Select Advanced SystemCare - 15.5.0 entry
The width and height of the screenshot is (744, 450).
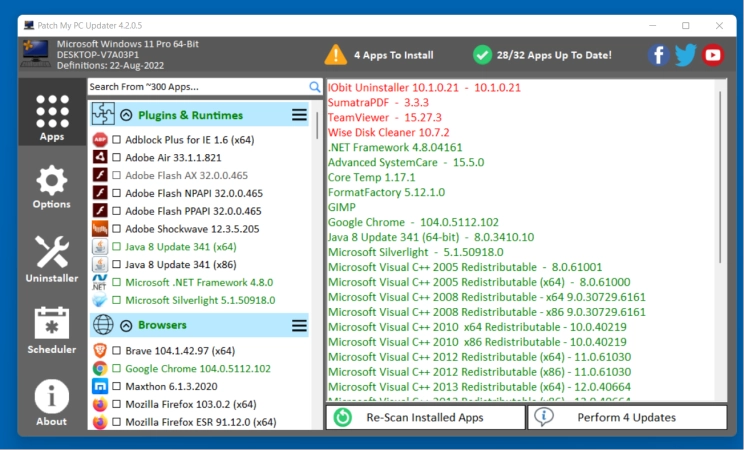[406, 162]
